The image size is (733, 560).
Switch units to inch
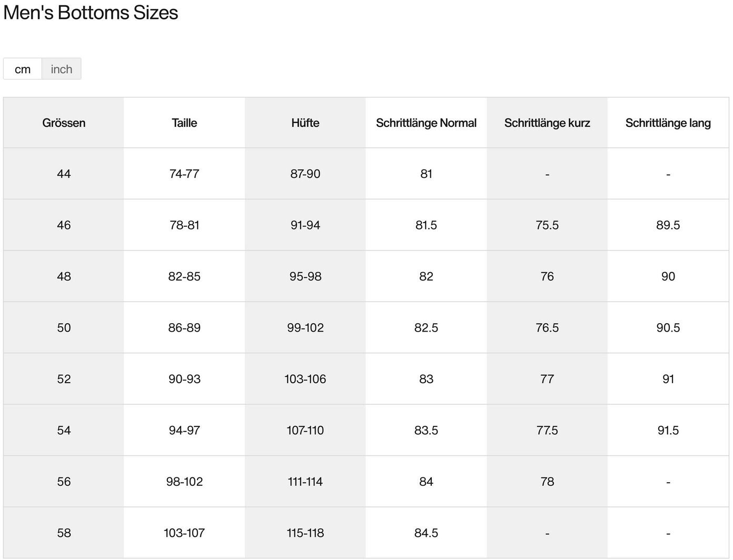(x=61, y=69)
